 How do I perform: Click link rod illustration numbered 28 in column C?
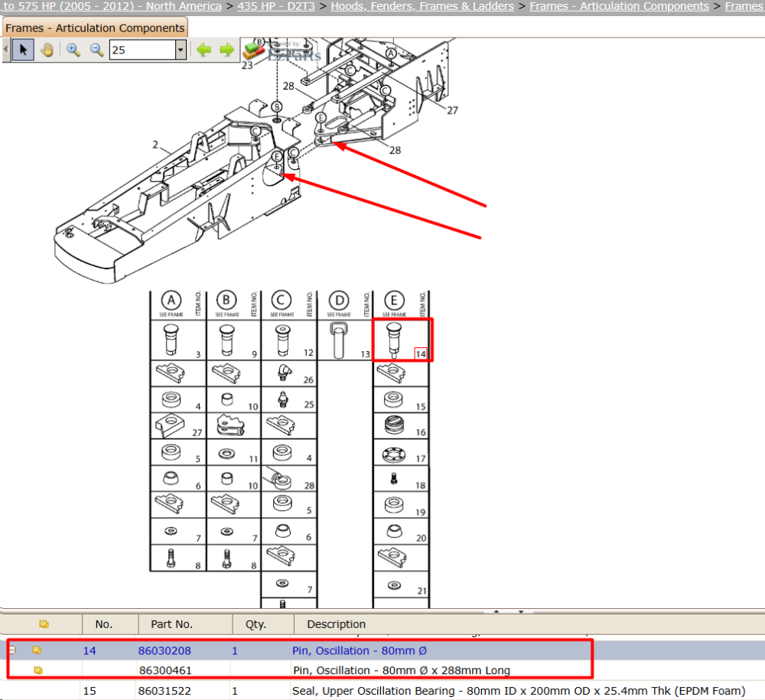(x=278, y=479)
